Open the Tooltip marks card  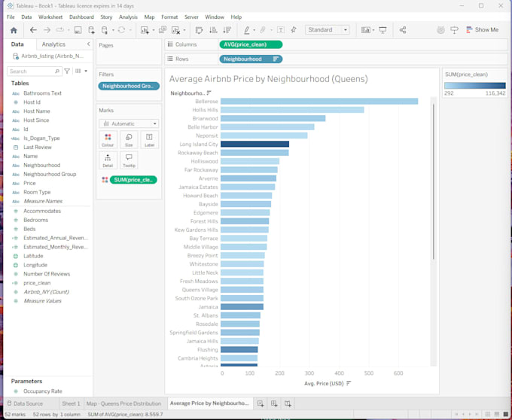129,160
